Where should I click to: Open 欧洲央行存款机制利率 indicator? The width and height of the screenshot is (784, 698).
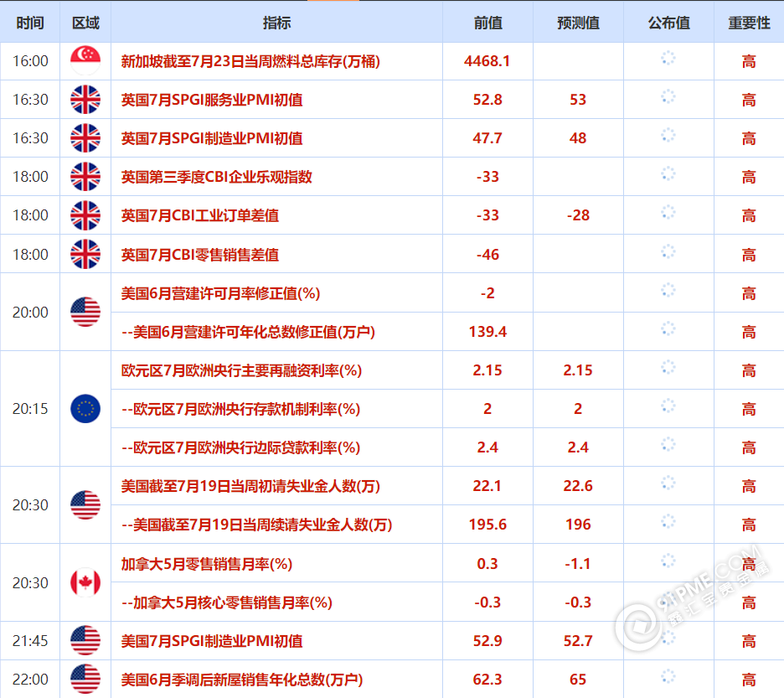(241, 409)
